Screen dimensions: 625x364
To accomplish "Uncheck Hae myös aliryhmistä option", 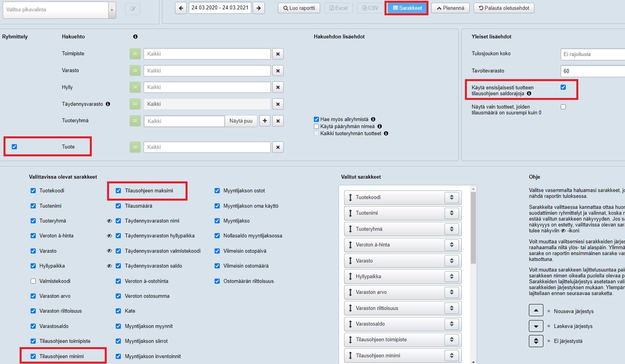I will click(x=316, y=120).
